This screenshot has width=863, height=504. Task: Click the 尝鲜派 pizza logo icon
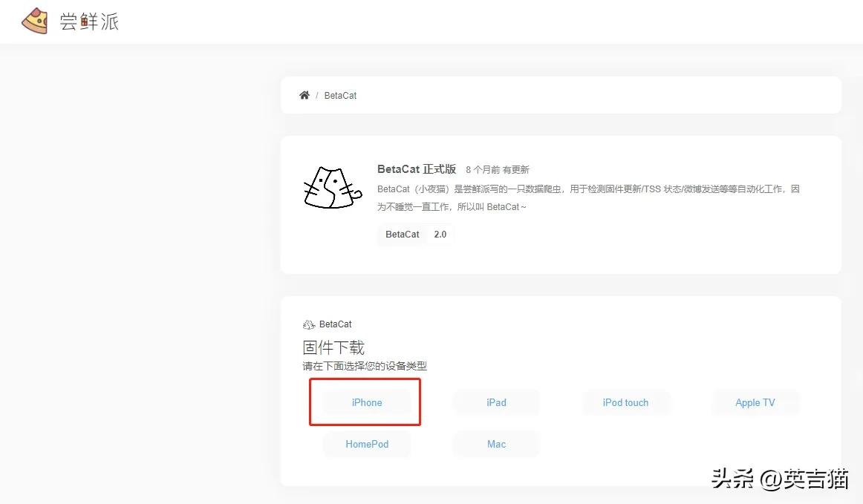point(34,21)
